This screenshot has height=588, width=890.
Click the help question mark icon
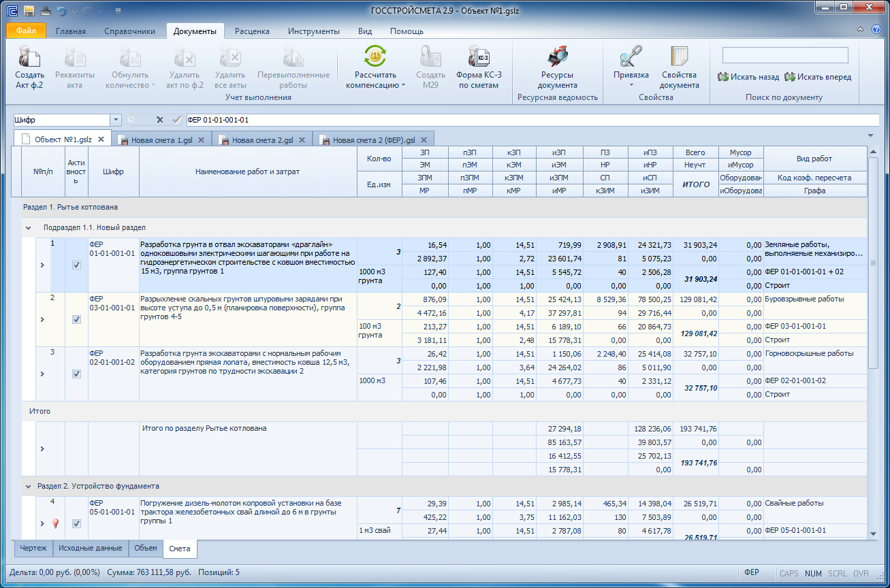point(876,30)
